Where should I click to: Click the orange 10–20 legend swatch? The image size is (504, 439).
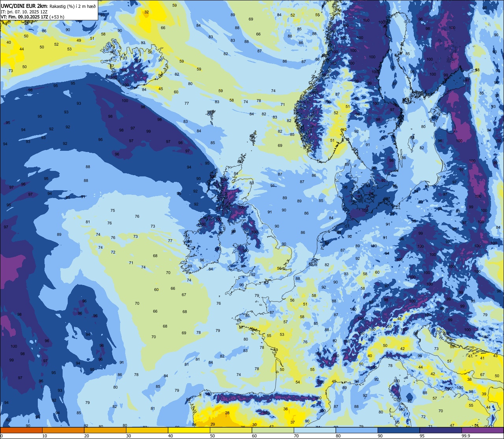pos(63,430)
